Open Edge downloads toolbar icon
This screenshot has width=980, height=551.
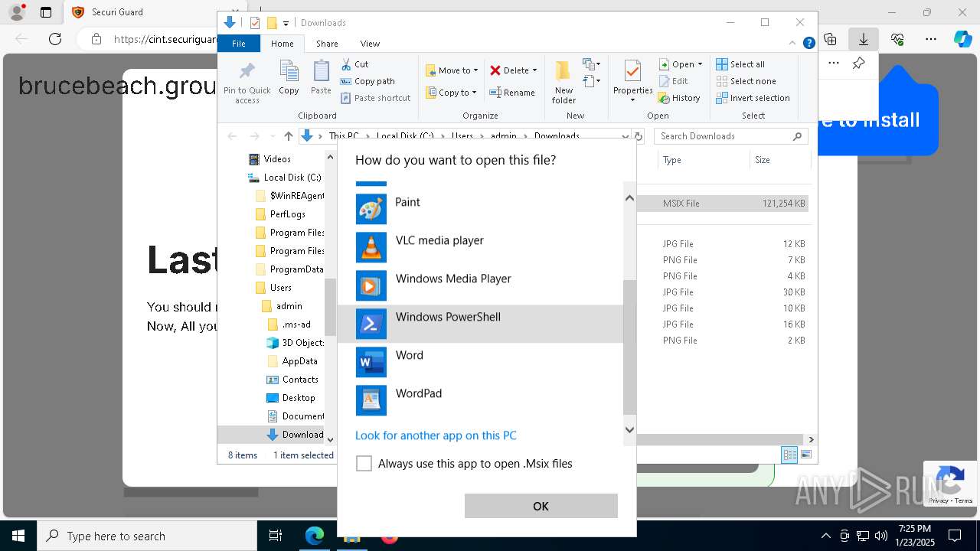tap(864, 39)
